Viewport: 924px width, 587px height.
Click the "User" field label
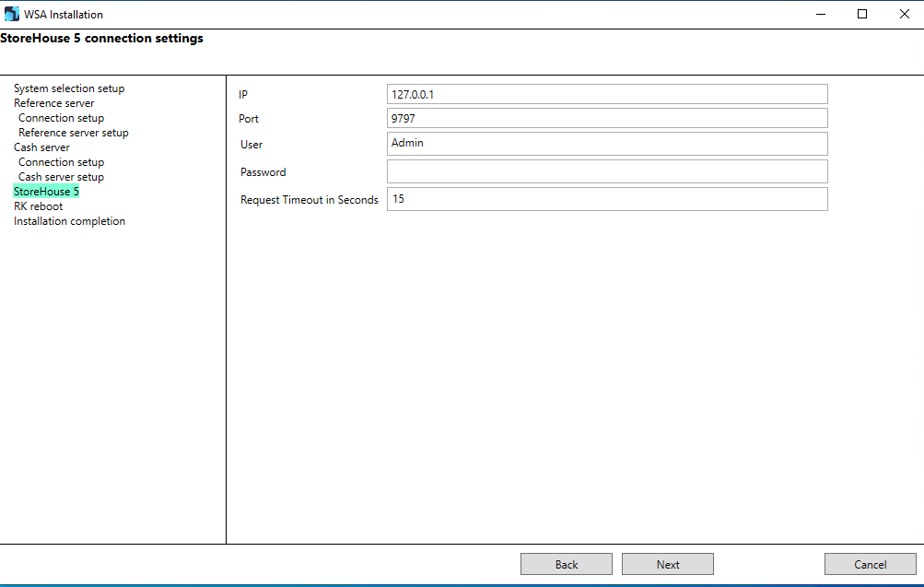pyautogui.click(x=251, y=145)
